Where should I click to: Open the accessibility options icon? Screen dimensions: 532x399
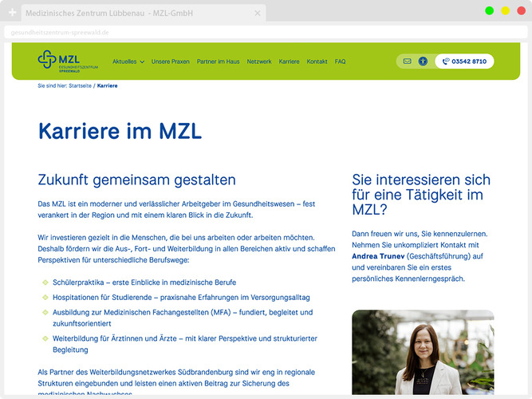423,61
